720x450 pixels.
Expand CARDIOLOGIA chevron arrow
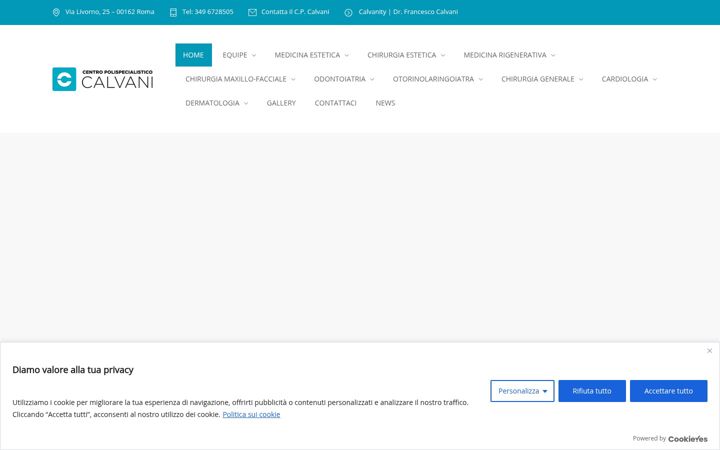[x=655, y=79]
